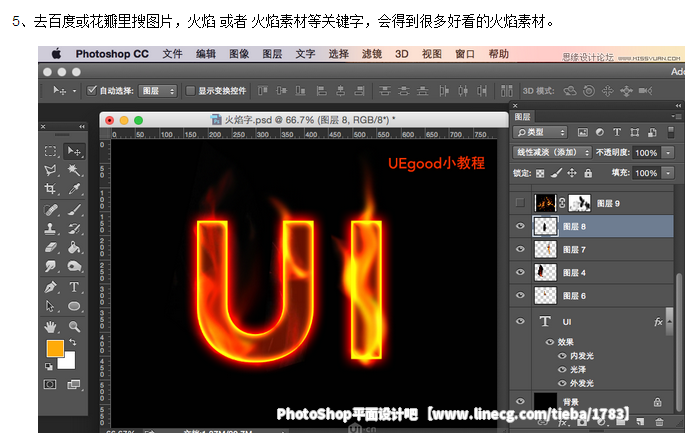Toggle inner glow effect visibility
Viewport: 685px width, 433px height.
[x=562, y=356]
